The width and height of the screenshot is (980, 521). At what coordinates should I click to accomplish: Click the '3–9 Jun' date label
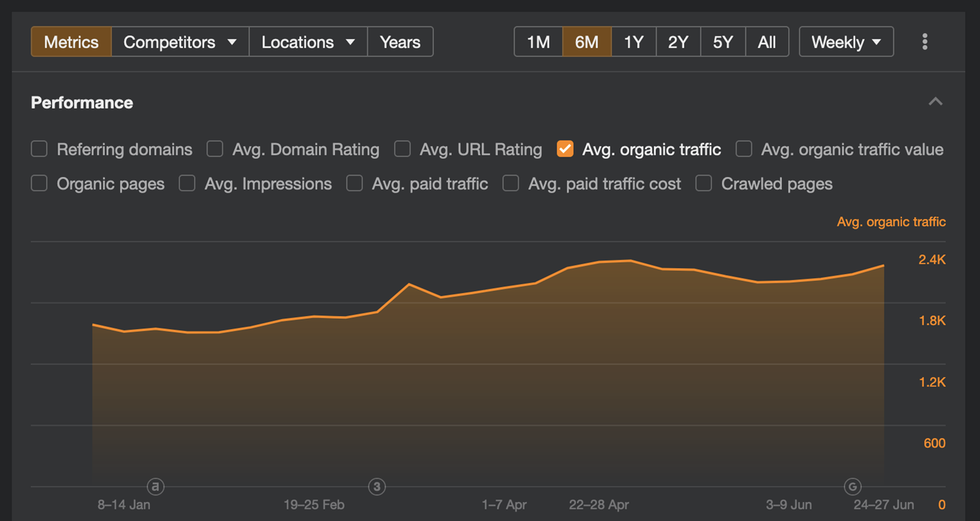(x=789, y=505)
